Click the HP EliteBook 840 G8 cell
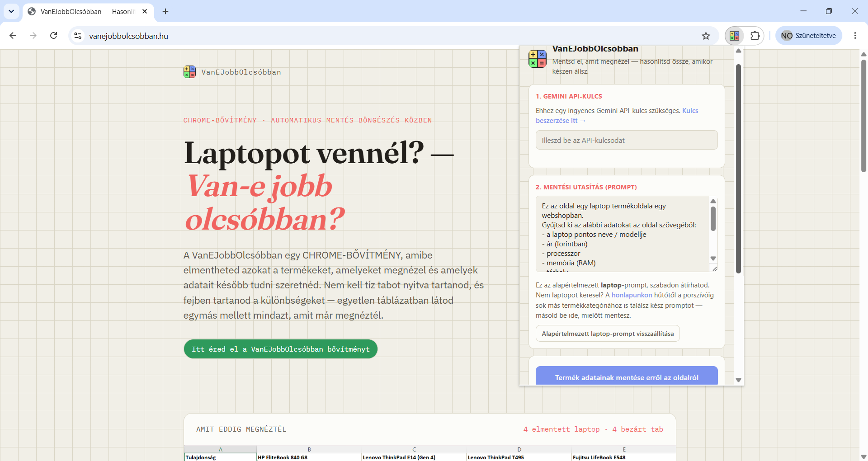The image size is (868, 461). [309, 457]
